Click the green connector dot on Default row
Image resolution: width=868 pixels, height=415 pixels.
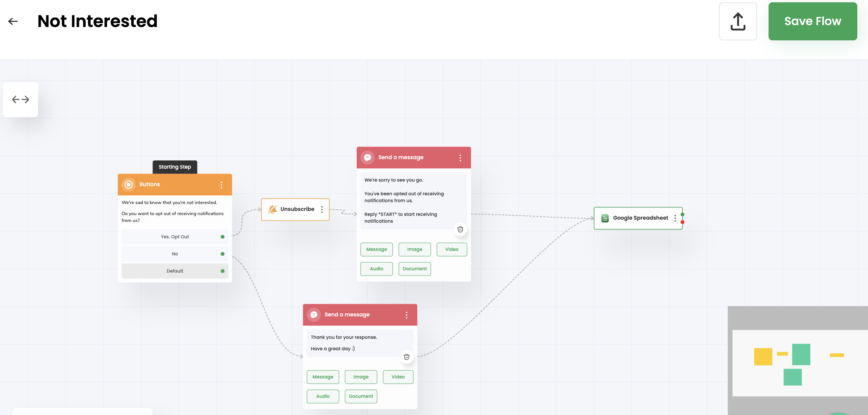[223, 271]
